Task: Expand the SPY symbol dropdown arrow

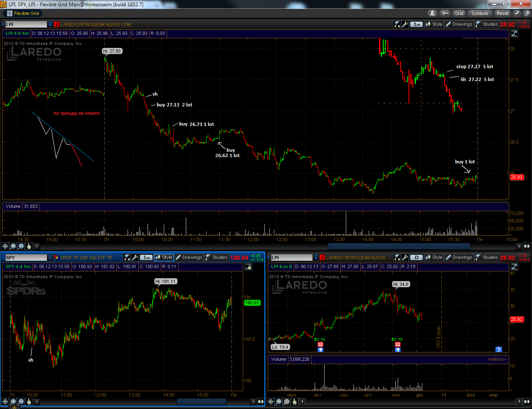Action: [50, 258]
